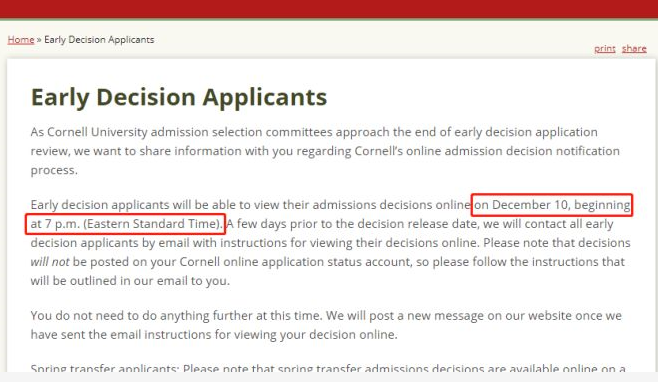Click the highlighted '7 p.m. (Eastern Standard Time)' text
This screenshot has height=382, width=658.
pos(133,224)
